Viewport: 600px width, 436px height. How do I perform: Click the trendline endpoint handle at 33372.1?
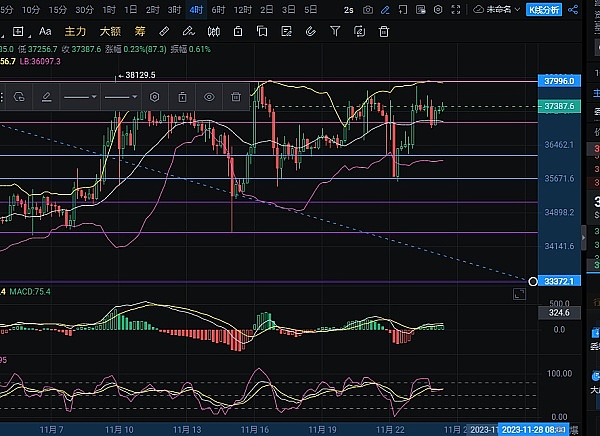pos(532,281)
